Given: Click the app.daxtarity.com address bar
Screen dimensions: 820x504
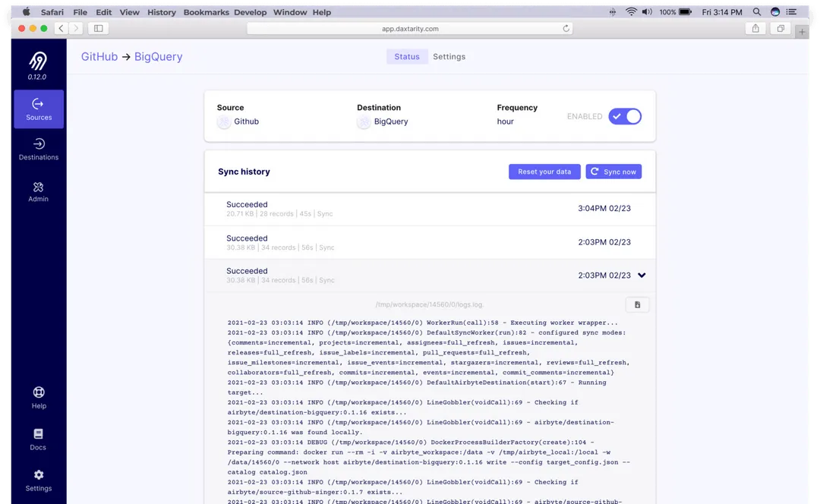Looking at the screenshot, I should [x=410, y=29].
